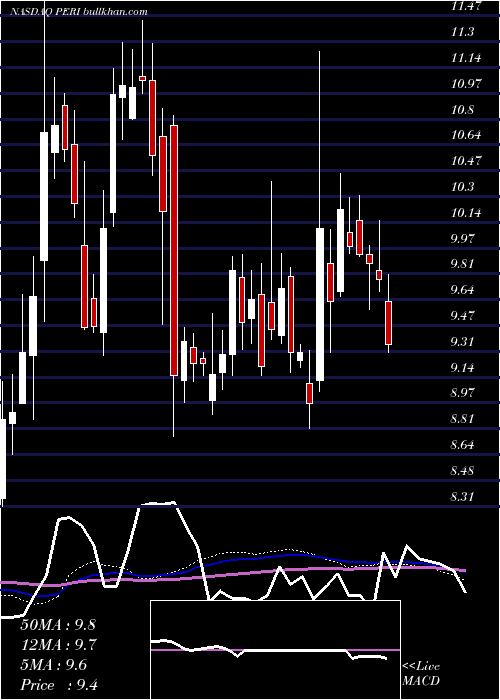Screen dimensions: 500x700
Task: Click the 'Price : 9.4' readout
Action: (59, 685)
